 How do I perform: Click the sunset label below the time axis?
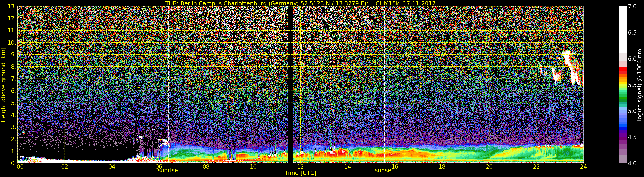tap(384, 171)
